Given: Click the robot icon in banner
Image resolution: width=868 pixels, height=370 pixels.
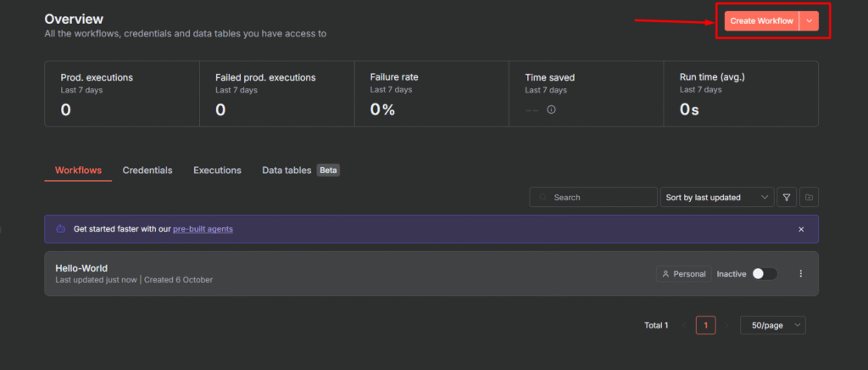Looking at the screenshot, I should click(60, 229).
